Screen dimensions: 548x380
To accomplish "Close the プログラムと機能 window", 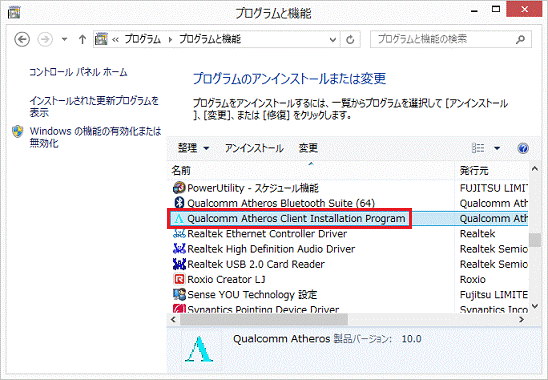I will 524,9.
